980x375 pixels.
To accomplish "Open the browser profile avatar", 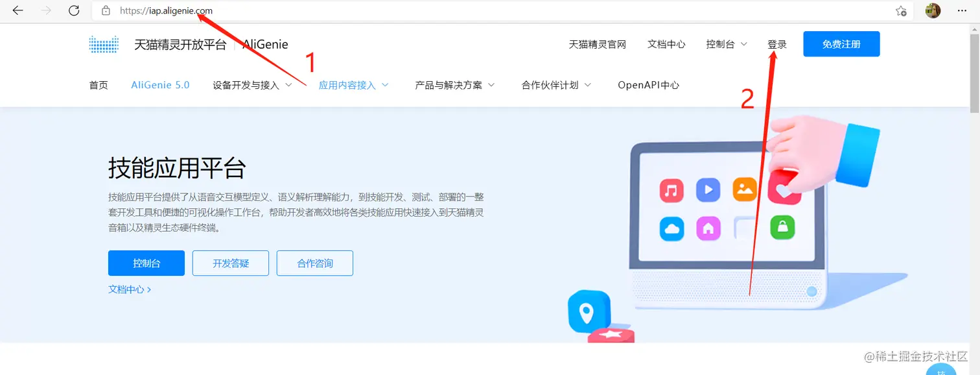I will [x=933, y=10].
